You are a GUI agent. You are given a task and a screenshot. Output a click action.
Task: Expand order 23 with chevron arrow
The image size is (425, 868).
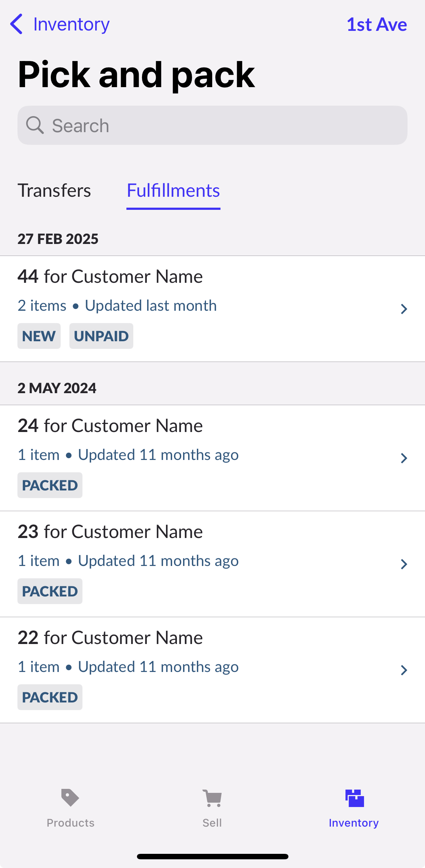(404, 564)
